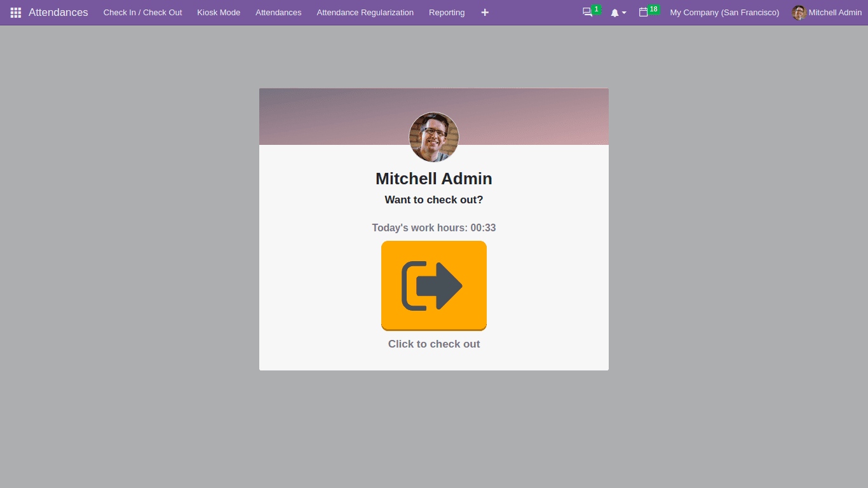868x488 pixels.
Task: Open Attendance Regularization
Action: (x=365, y=12)
